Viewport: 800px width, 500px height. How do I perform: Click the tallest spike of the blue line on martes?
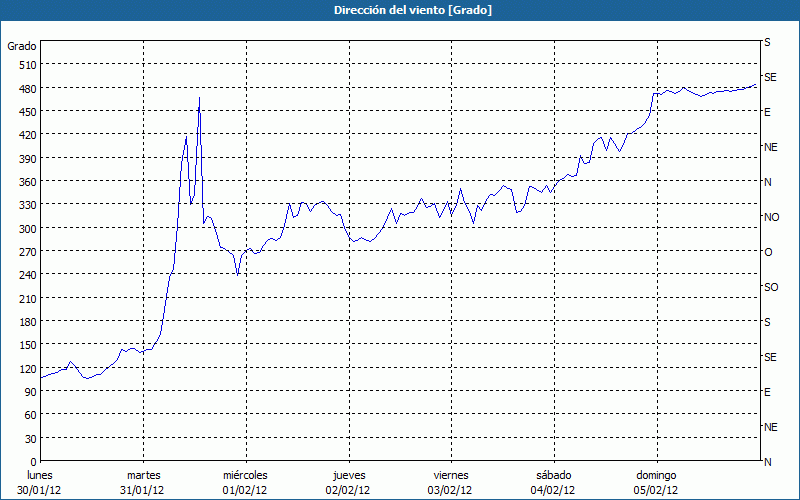click(200, 98)
